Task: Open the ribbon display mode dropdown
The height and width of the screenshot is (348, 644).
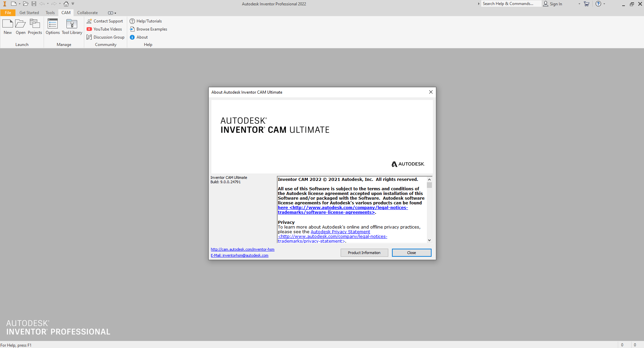Action: click(115, 13)
